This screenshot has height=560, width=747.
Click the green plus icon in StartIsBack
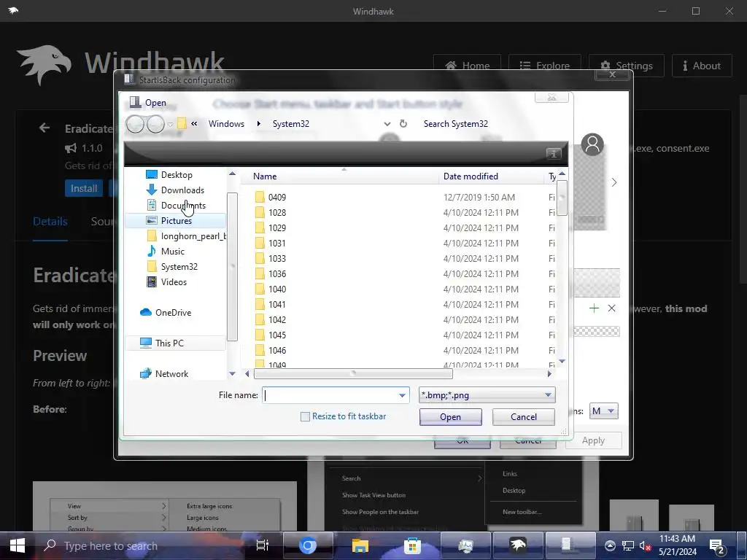594,308
